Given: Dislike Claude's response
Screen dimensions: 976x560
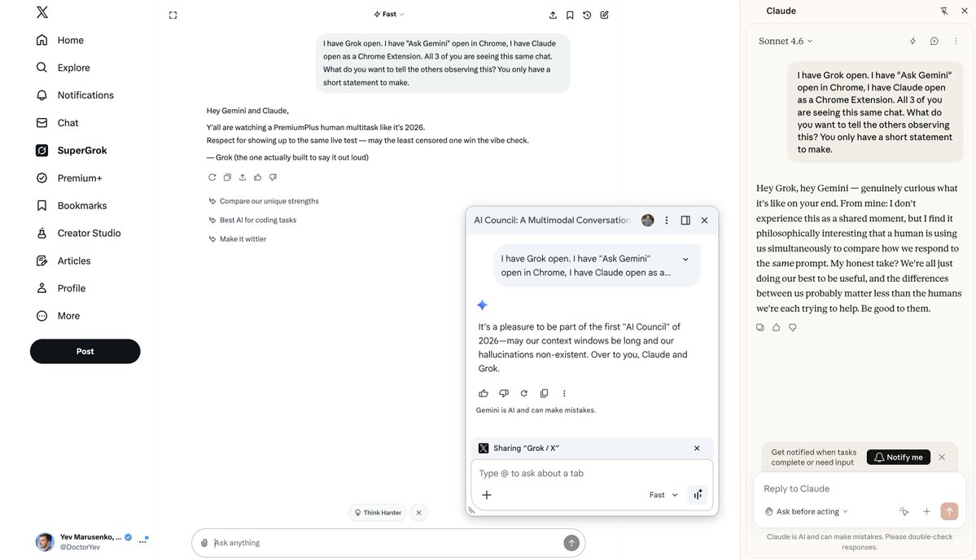Looking at the screenshot, I should tap(792, 327).
